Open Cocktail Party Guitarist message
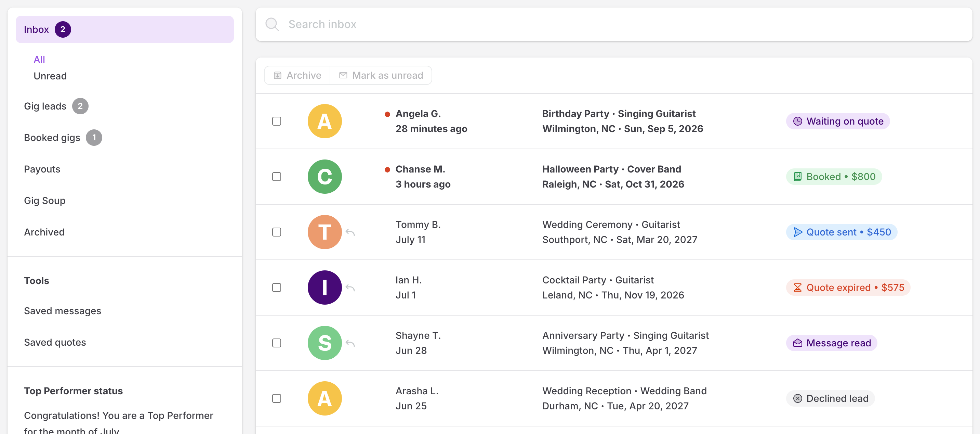This screenshot has width=980, height=434. coord(613,288)
